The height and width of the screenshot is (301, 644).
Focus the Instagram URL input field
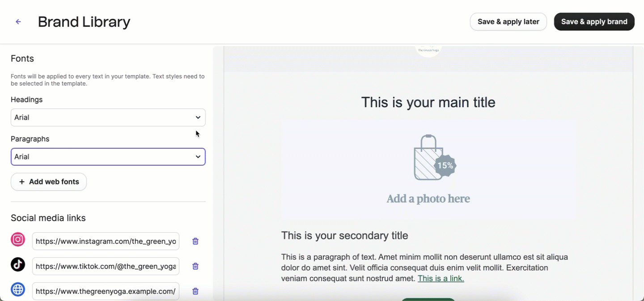click(x=106, y=241)
